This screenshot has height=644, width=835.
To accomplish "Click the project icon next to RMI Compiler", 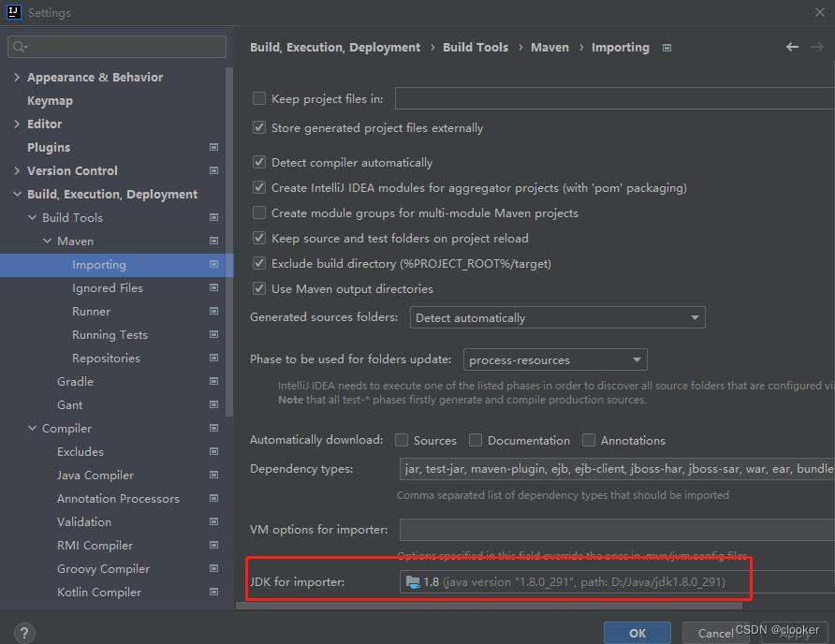I will (213, 546).
